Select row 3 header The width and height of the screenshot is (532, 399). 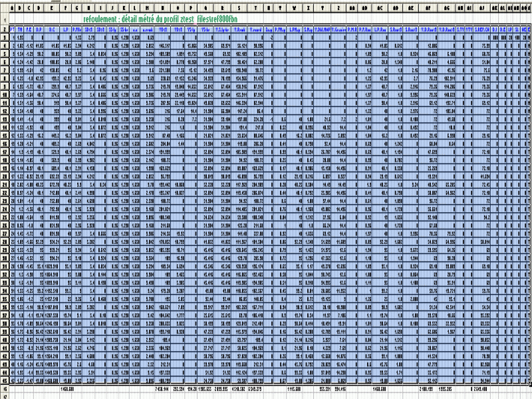coord(5,38)
